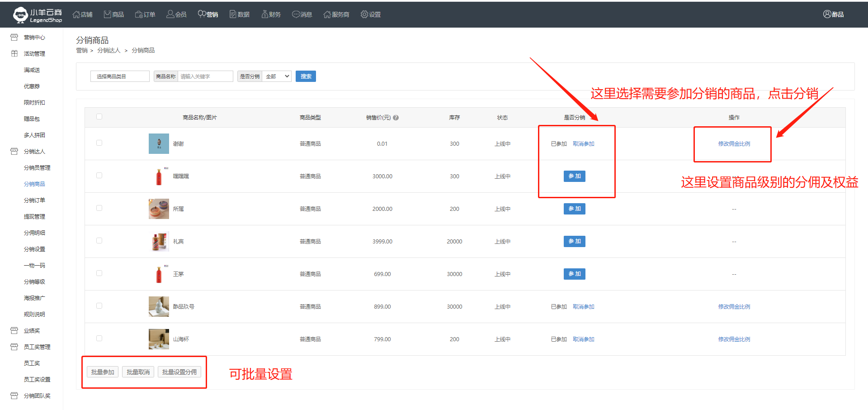
Task: Open the 财务 finance icon in navbar
Action: [x=265, y=14]
